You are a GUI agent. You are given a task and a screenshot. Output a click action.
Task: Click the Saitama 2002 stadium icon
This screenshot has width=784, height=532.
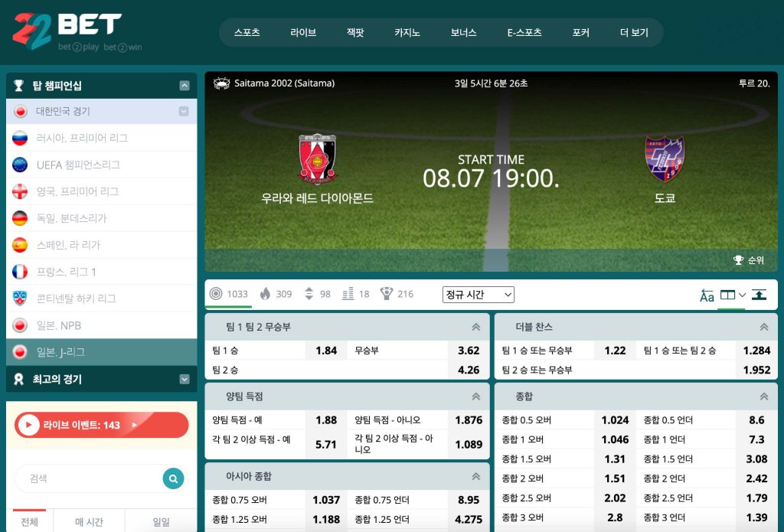[221, 83]
